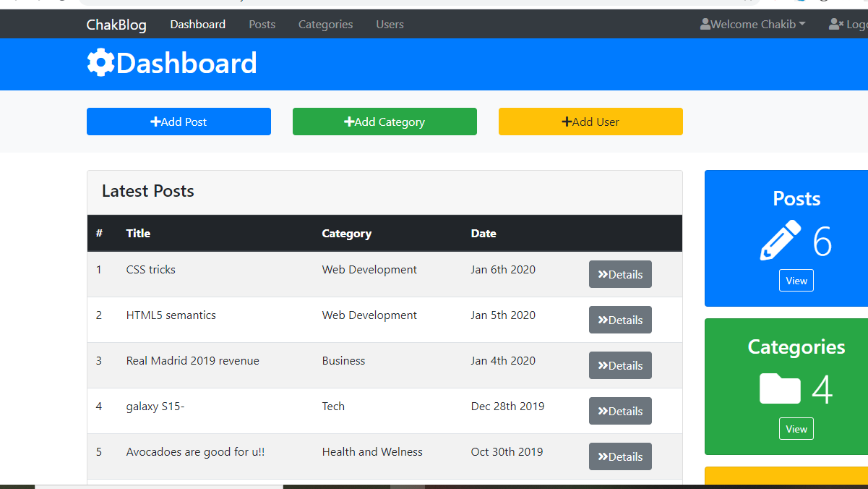Click double-arrow icon in HTML5 semantics Details
Image resolution: width=868 pixels, height=489 pixels.
(x=603, y=320)
